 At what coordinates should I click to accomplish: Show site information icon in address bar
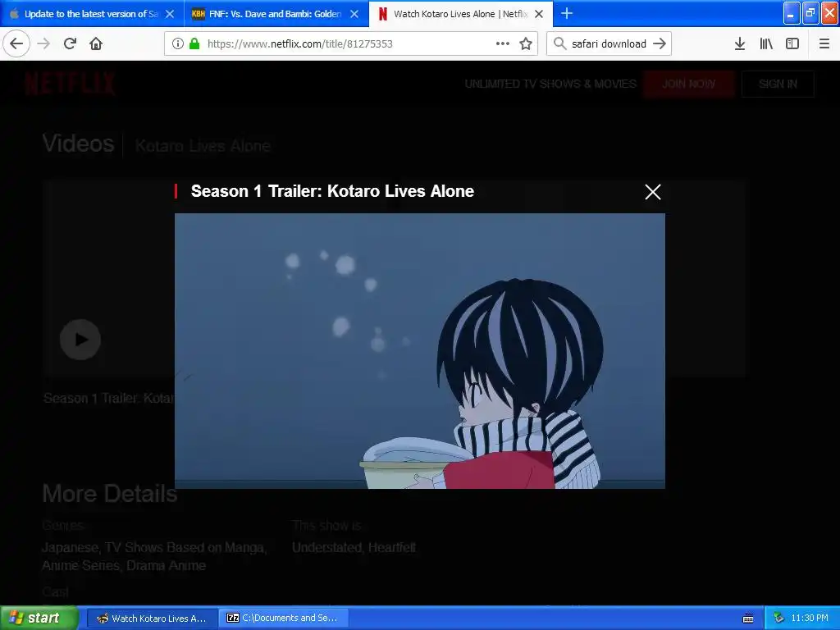[178, 43]
